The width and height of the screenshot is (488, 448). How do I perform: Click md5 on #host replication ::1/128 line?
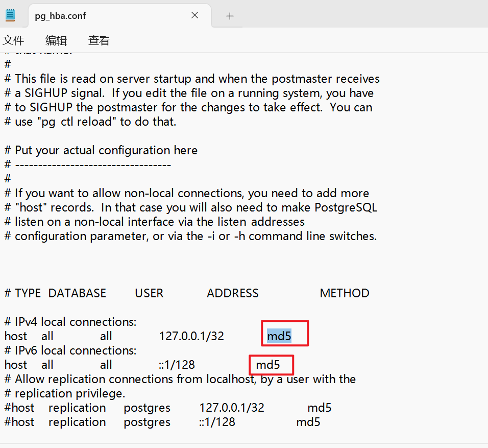[x=308, y=422]
